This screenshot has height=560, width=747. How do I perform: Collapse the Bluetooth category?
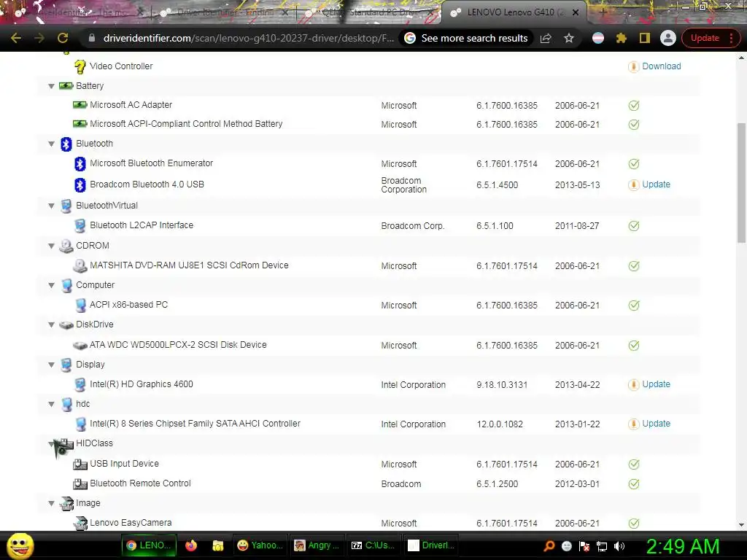(52, 144)
